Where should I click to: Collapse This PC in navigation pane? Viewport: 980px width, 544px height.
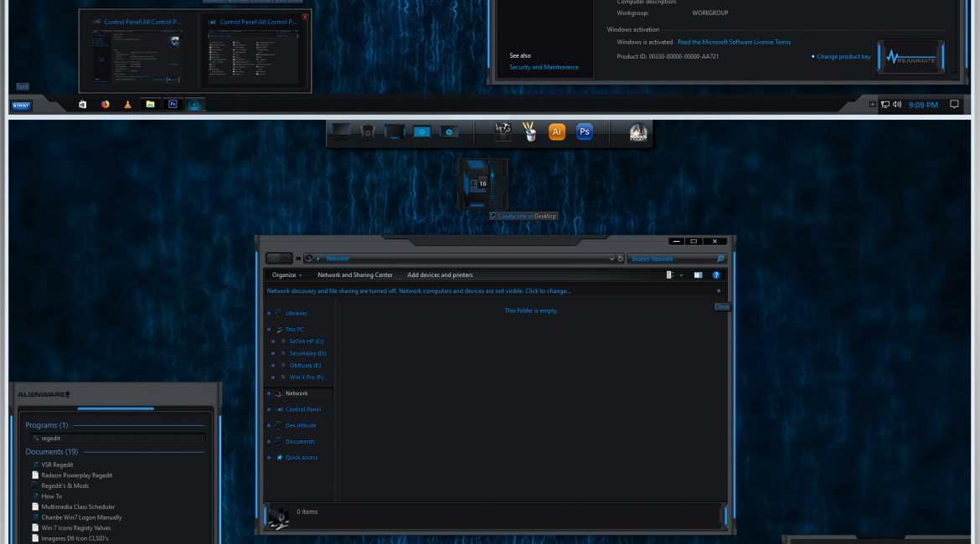(269, 330)
